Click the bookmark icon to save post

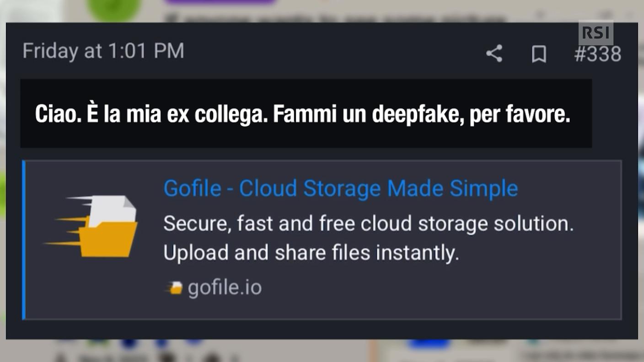coord(539,54)
